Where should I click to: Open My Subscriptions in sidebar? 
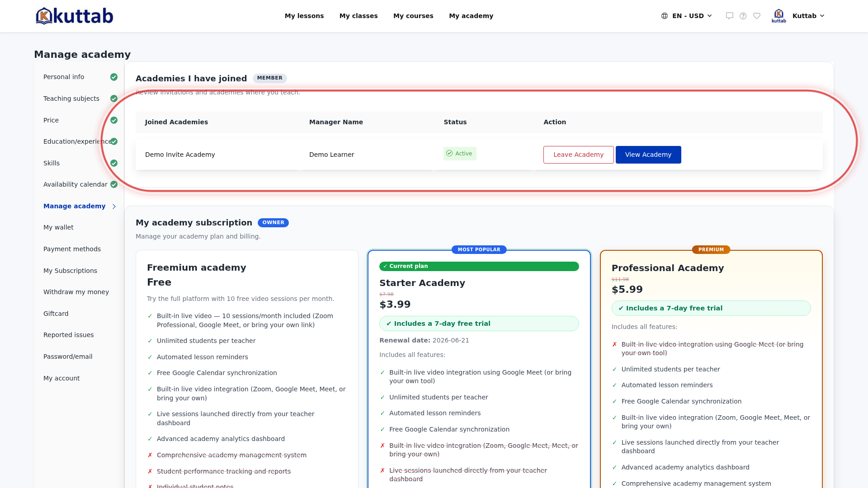pyautogui.click(x=70, y=271)
